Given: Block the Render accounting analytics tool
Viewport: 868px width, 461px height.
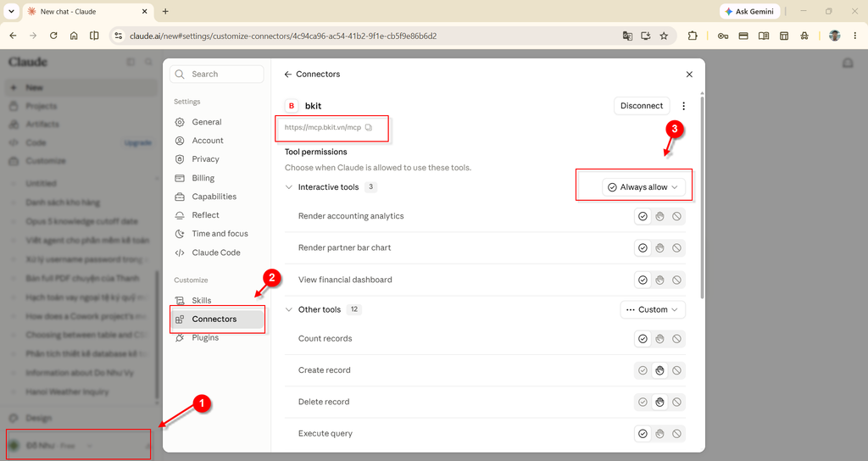Looking at the screenshot, I should 677,216.
